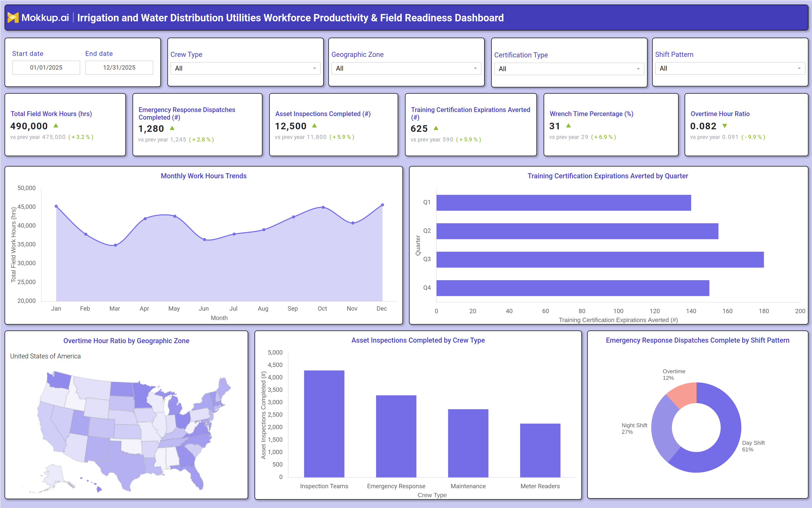
Task: Click the Inspection Teams bar
Action: [x=324, y=424]
